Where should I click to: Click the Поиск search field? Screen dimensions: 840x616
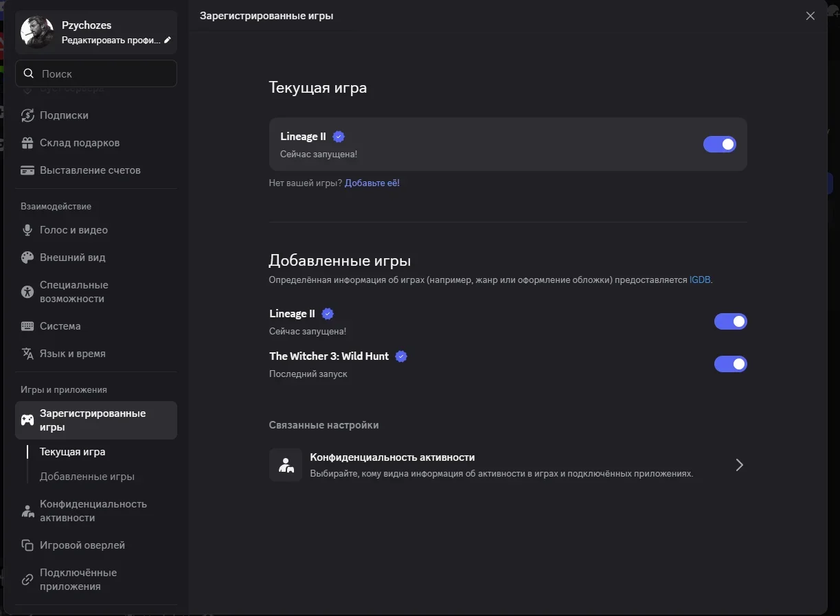(x=96, y=73)
